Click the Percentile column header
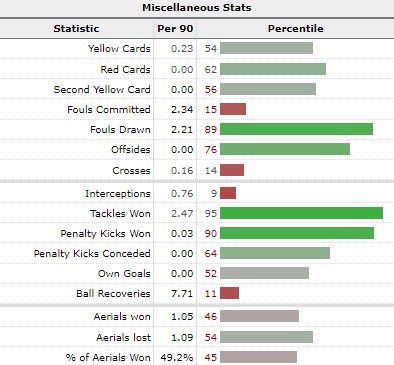 295,28
